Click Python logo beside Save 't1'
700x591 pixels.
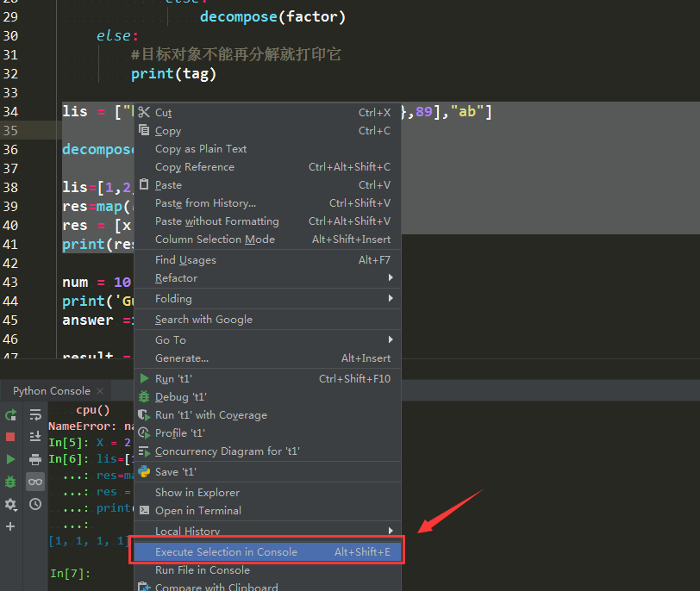[x=144, y=471]
